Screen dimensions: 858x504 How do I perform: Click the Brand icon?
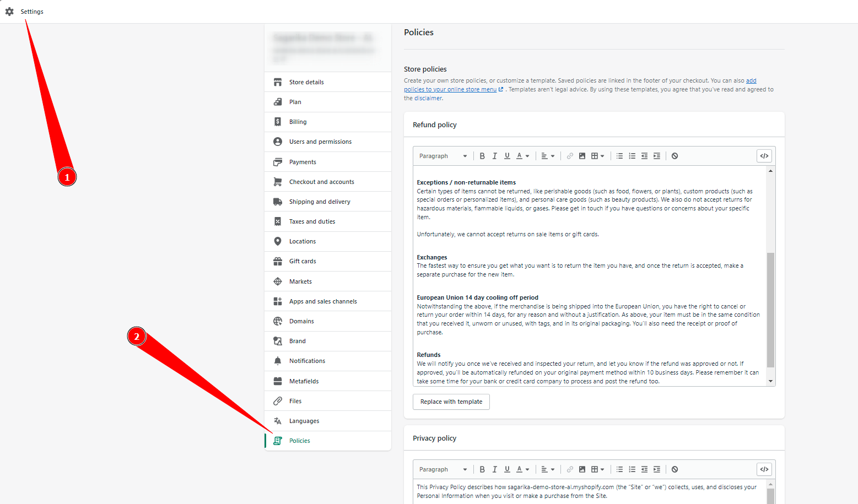point(278,341)
